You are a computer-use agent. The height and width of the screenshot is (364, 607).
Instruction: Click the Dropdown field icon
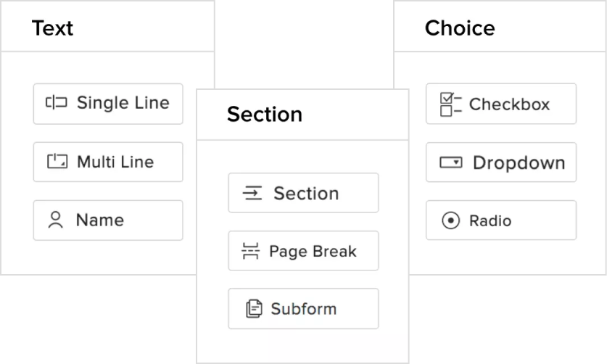click(450, 162)
